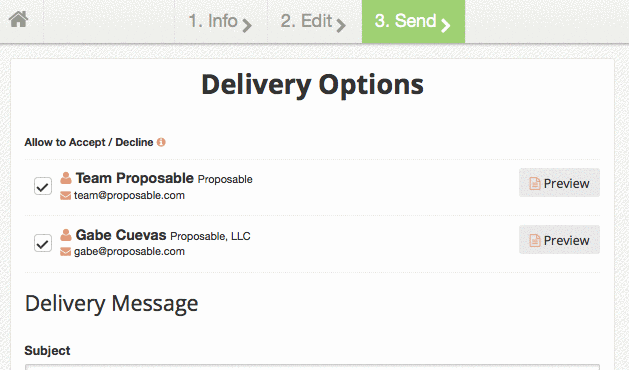The image size is (629, 370).
Task: Focus the Subject input field
Action: [x=312, y=367]
